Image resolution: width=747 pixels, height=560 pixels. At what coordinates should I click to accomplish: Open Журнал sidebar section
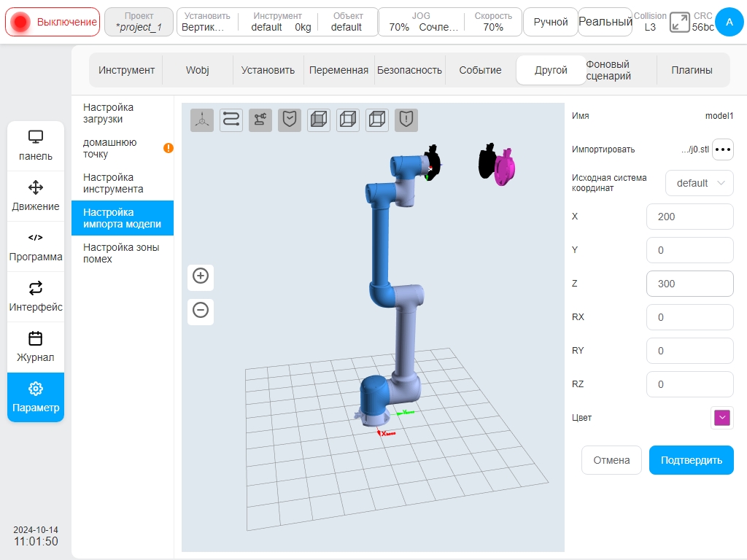[x=36, y=347]
